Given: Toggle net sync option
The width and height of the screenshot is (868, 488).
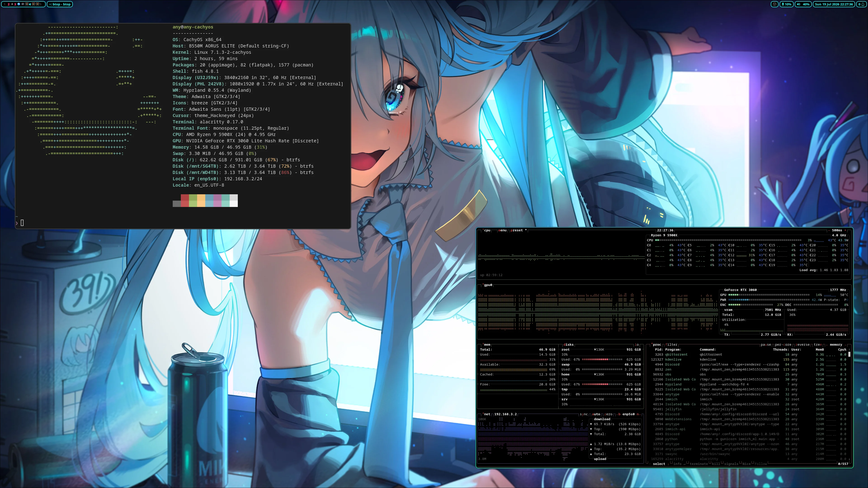Looking at the screenshot, I should (x=584, y=414).
